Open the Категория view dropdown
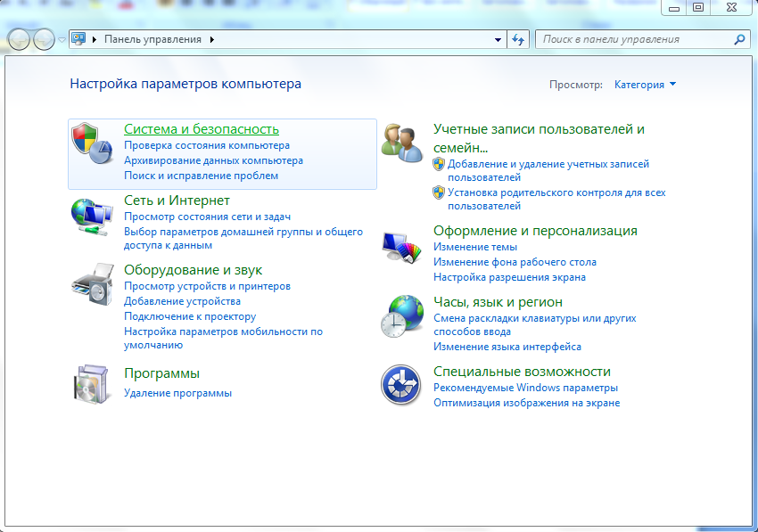Image resolution: width=758 pixels, height=532 pixels. click(645, 85)
